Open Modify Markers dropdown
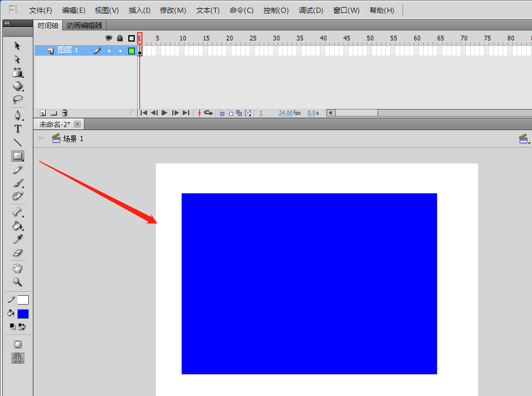The width and height of the screenshot is (532, 396). click(248, 113)
